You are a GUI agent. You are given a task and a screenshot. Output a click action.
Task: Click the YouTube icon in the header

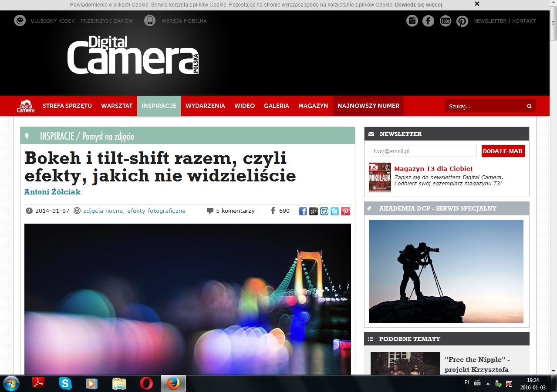point(445,21)
